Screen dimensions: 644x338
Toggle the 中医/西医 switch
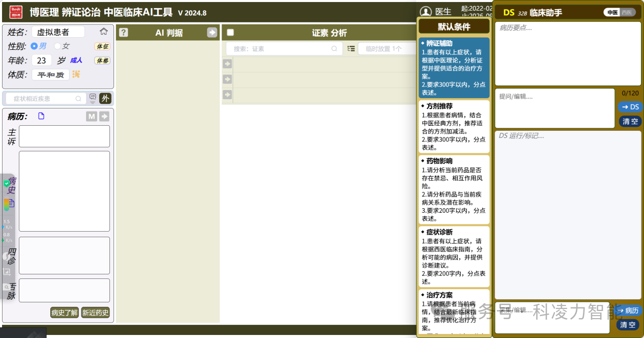pos(620,12)
